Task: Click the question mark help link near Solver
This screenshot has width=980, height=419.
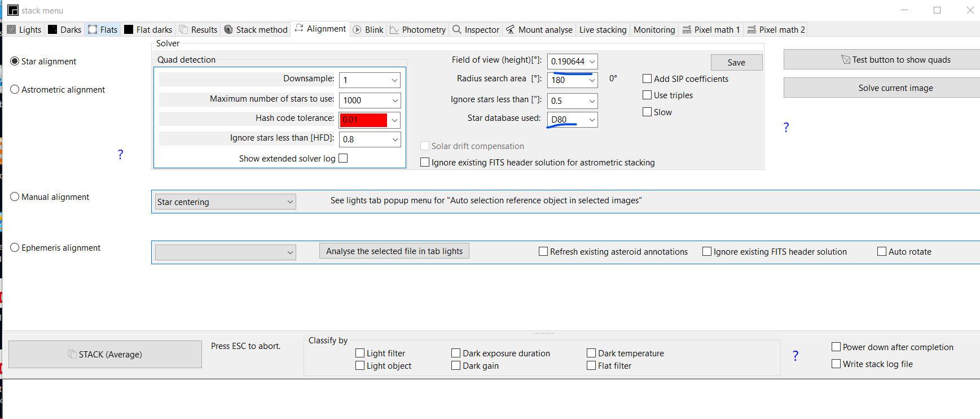Action: pyautogui.click(x=786, y=127)
